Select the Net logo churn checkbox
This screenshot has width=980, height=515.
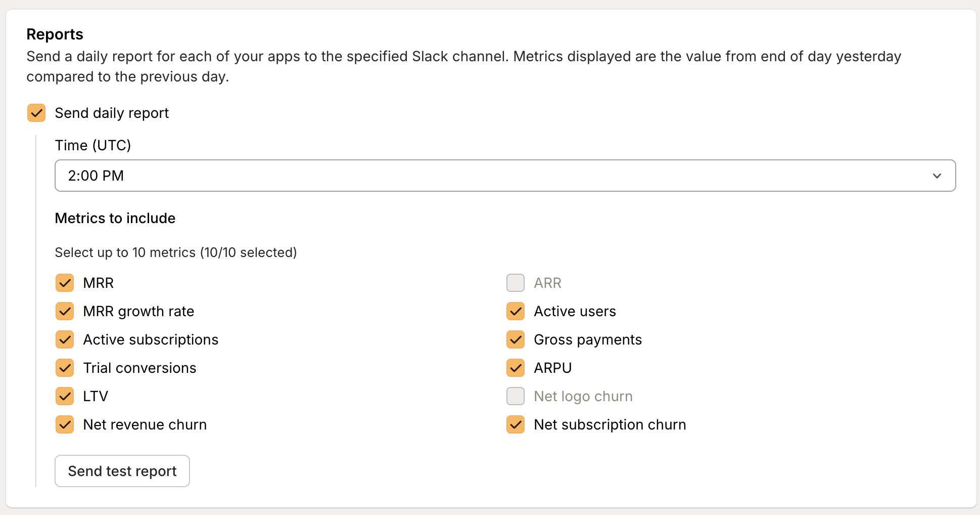click(515, 396)
